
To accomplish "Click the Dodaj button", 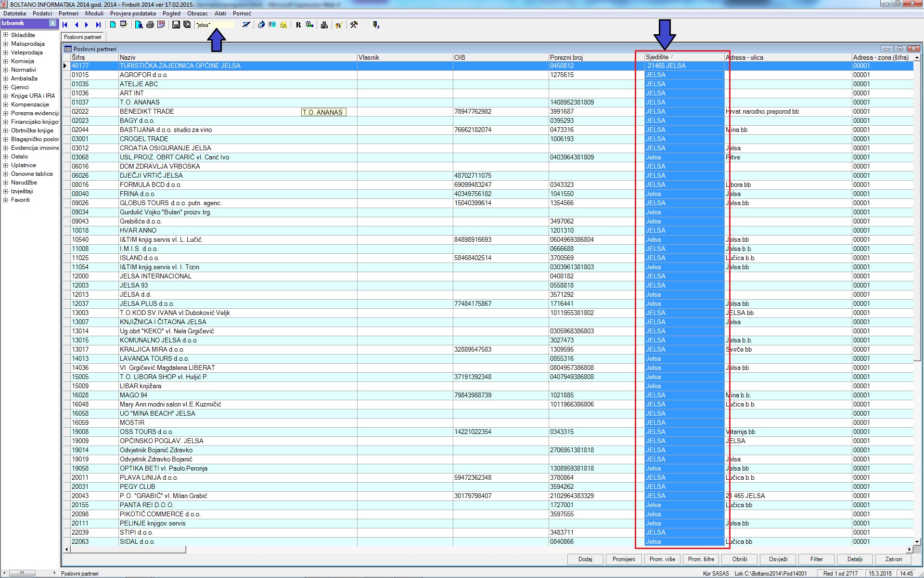I will pyautogui.click(x=585, y=559).
